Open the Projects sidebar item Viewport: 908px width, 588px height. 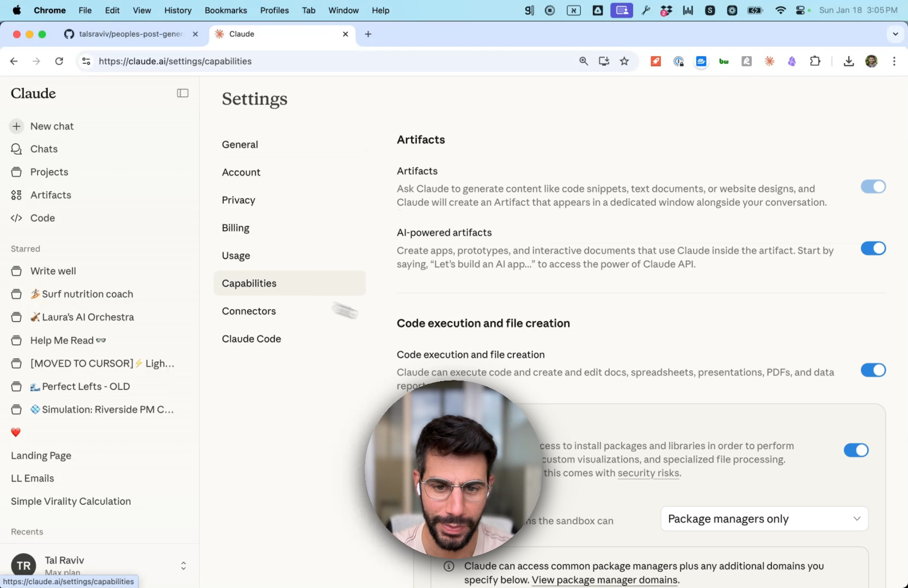(49, 172)
